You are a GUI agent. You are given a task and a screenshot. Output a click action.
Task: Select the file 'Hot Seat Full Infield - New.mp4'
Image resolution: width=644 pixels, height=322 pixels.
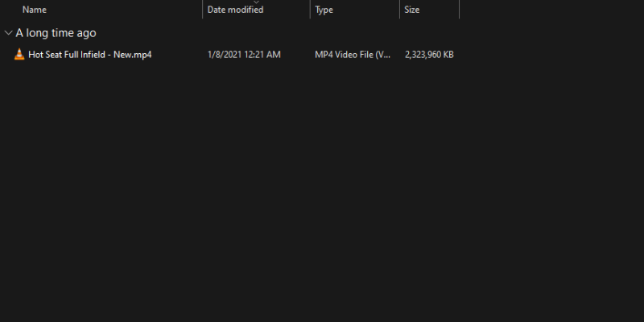(x=90, y=55)
